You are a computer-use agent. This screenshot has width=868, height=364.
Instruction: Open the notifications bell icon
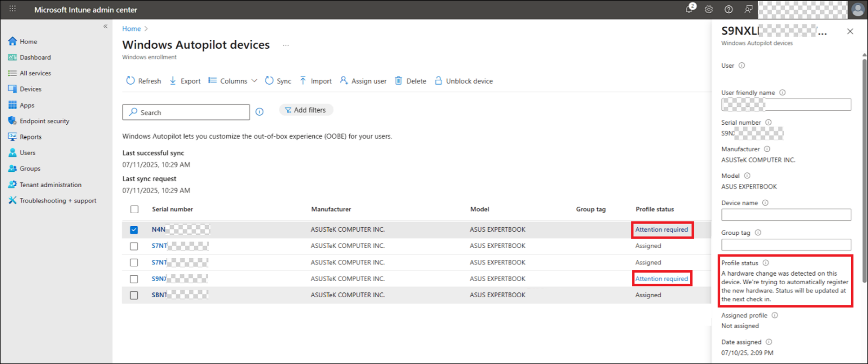click(x=690, y=9)
